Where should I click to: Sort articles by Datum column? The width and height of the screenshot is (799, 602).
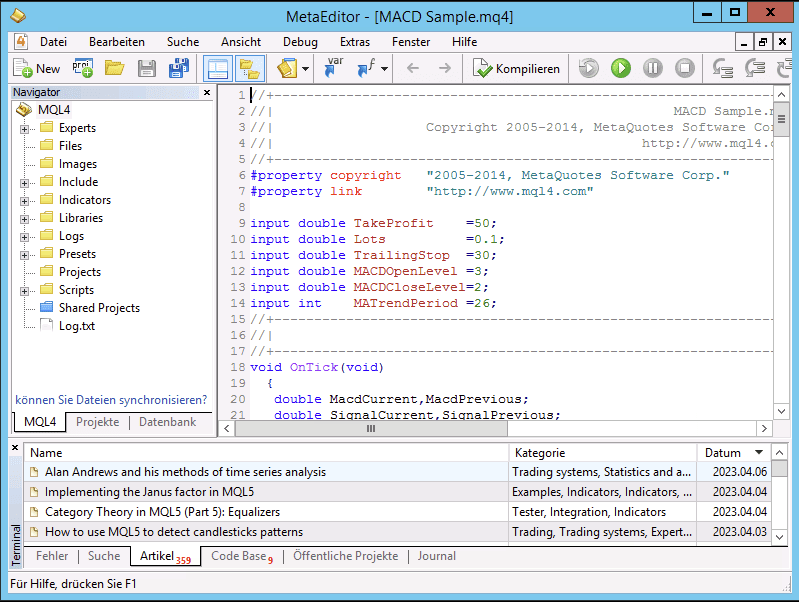(x=733, y=453)
